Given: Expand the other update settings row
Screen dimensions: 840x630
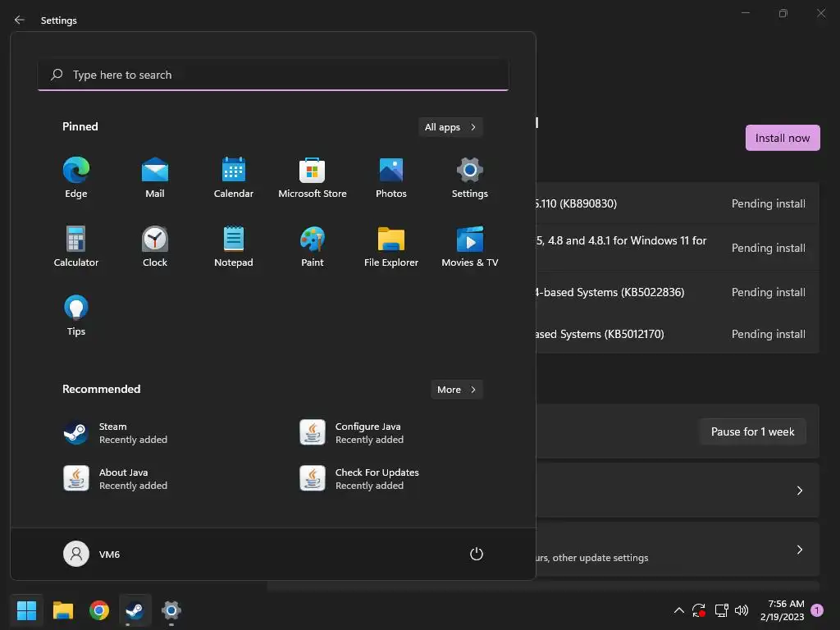Looking at the screenshot, I should tap(678, 549).
